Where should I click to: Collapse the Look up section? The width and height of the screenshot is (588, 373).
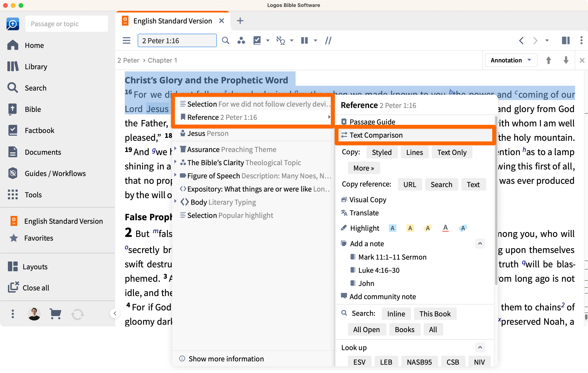pos(480,347)
